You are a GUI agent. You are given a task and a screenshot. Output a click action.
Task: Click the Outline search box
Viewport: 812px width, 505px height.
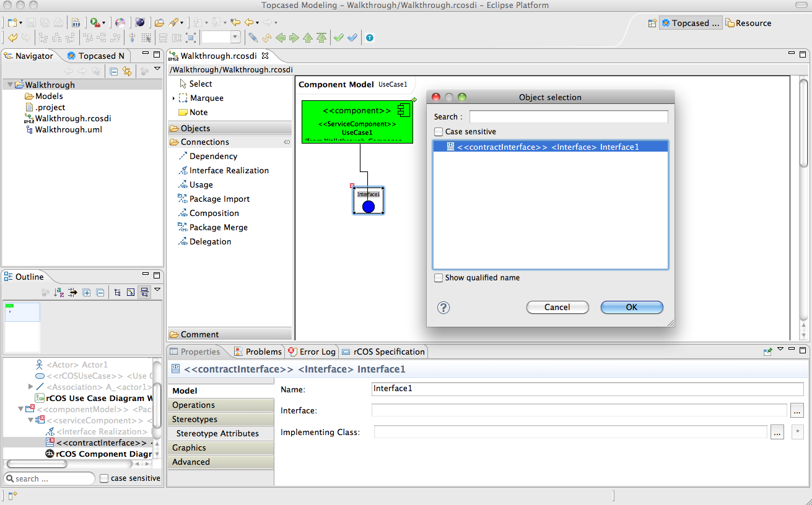tap(50, 478)
